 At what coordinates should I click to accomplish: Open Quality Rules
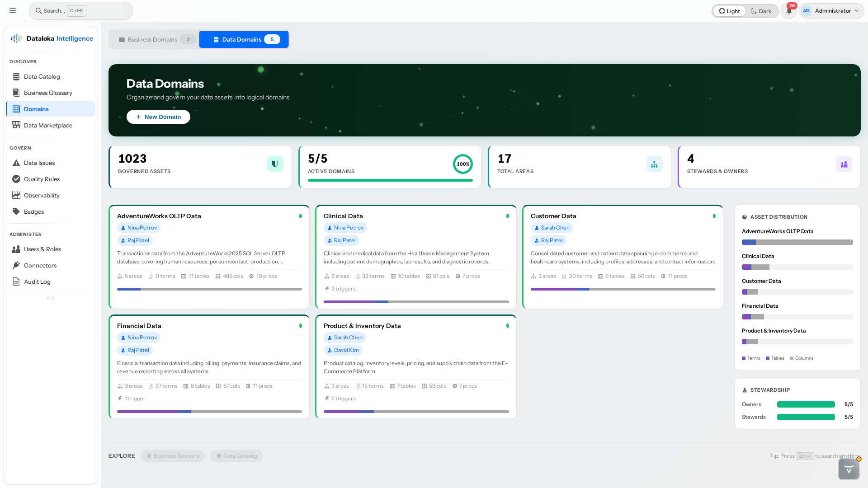pyautogui.click(x=41, y=179)
